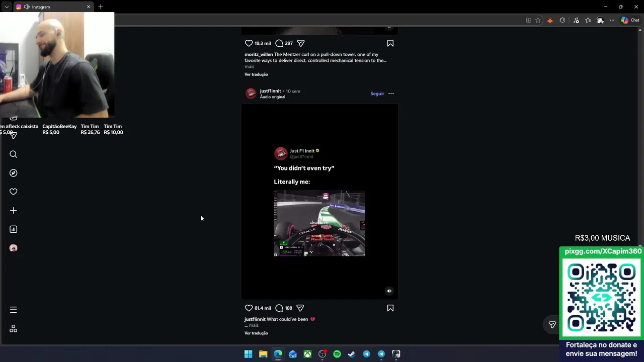Open a new browser tab
644x362 pixels.
point(101,7)
